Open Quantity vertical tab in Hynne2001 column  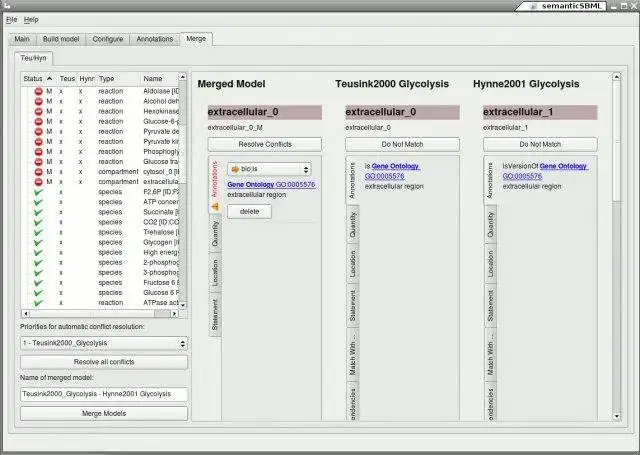coord(491,225)
